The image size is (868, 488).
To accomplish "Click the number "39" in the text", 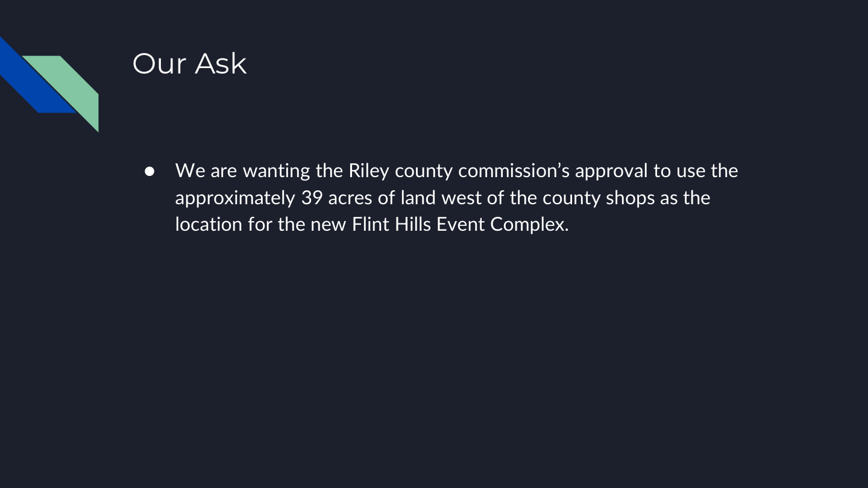I will (x=312, y=198).
